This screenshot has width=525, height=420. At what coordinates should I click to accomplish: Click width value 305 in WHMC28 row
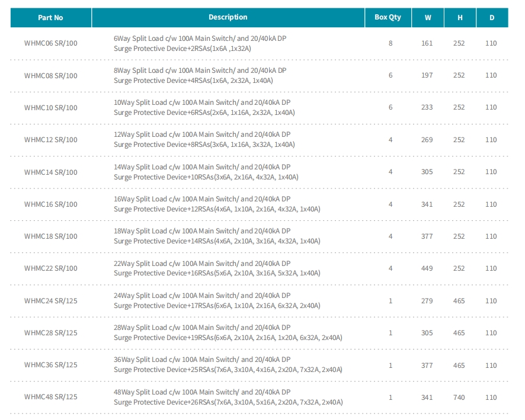[427, 333]
